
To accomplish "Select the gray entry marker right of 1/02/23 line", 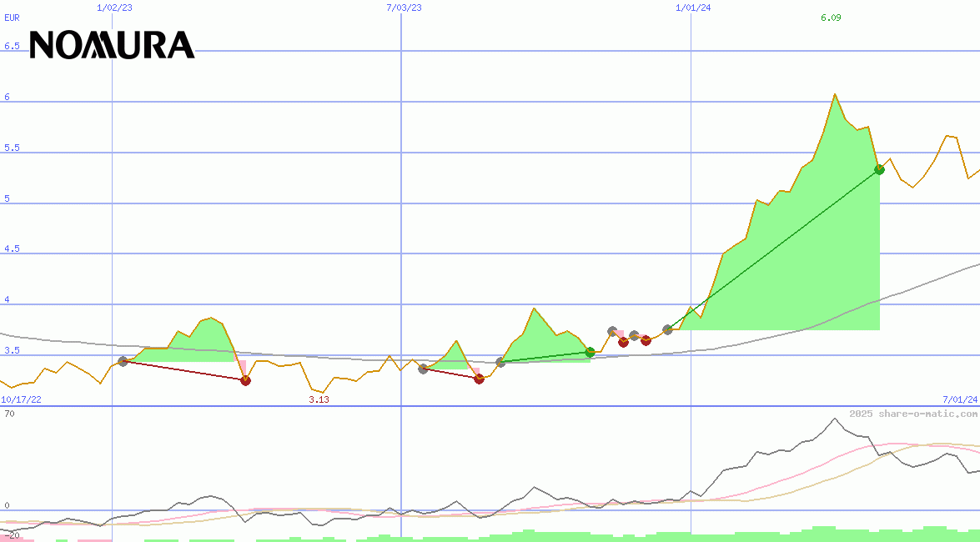I will [123, 361].
